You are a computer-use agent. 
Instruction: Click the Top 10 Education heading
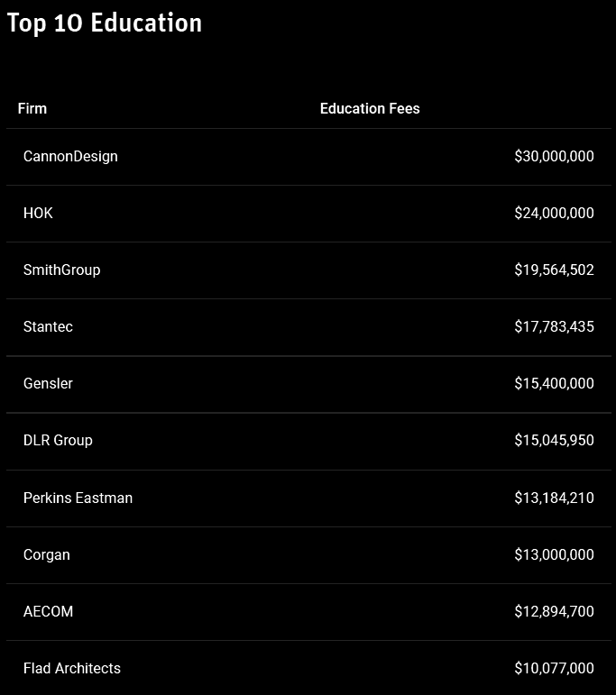(105, 23)
